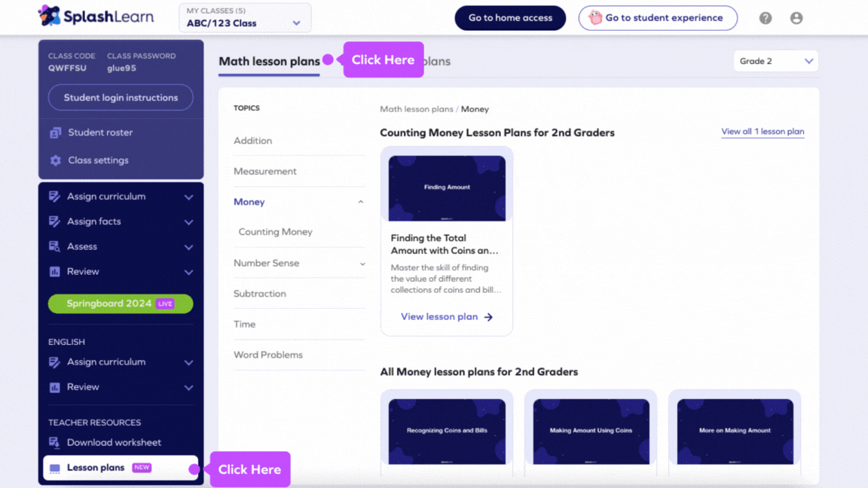Click the Lesson plans sidebar icon
The width and height of the screenshot is (868, 488).
(54, 468)
